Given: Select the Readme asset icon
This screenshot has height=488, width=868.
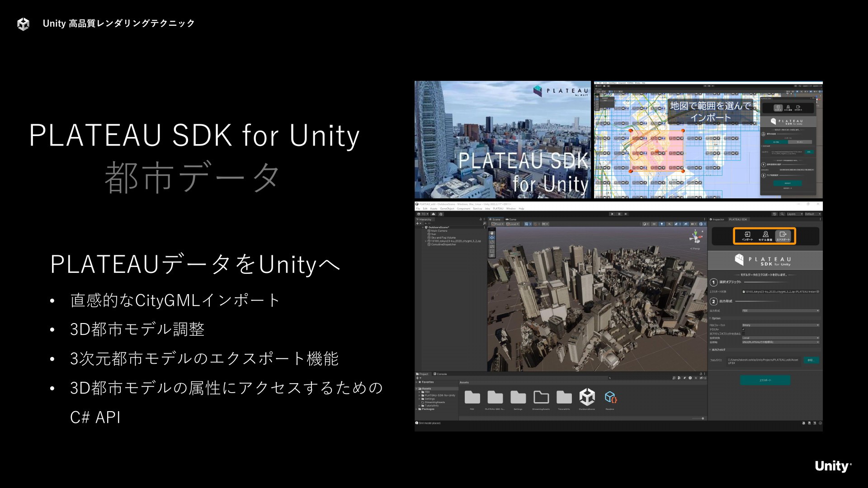Looking at the screenshot, I should (x=610, y=399).
